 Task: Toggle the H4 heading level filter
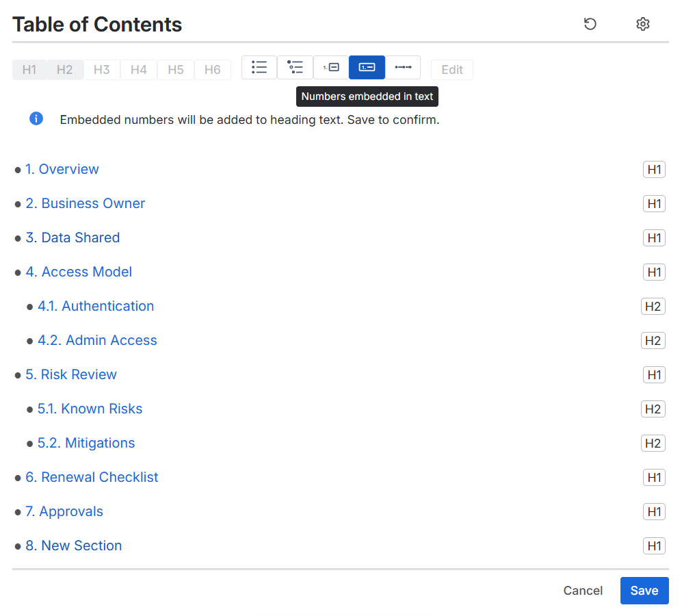139,70
